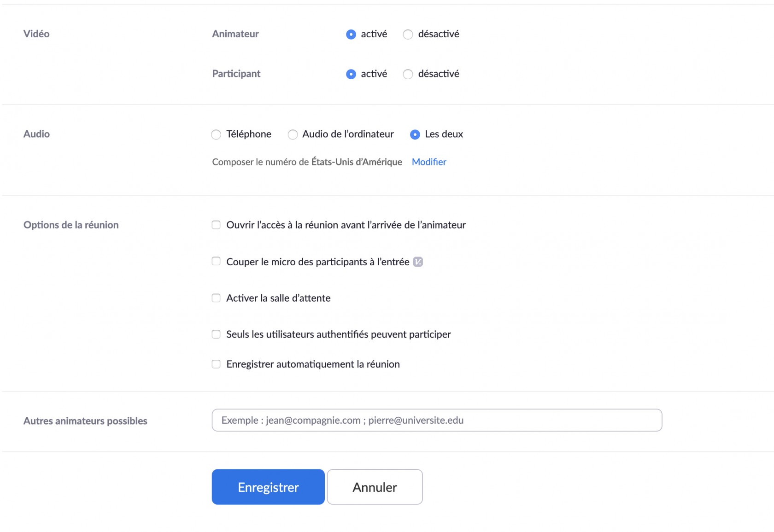Click the 'États-Unis d'Amérique' country text

(x=357, y=162)
